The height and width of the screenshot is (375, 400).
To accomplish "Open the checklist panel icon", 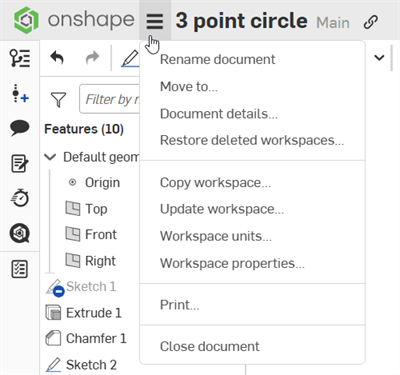I will 20,269.
